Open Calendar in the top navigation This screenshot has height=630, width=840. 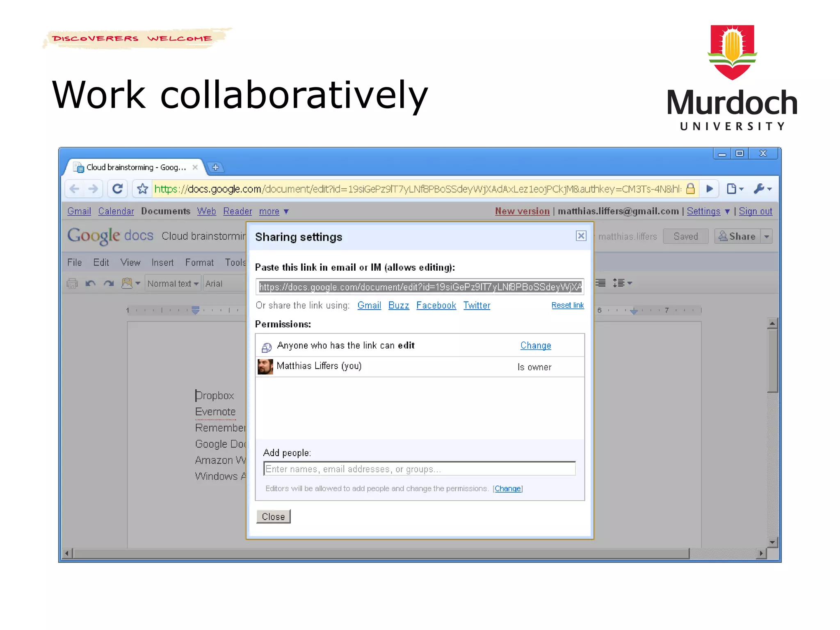[x=116, y=211]
